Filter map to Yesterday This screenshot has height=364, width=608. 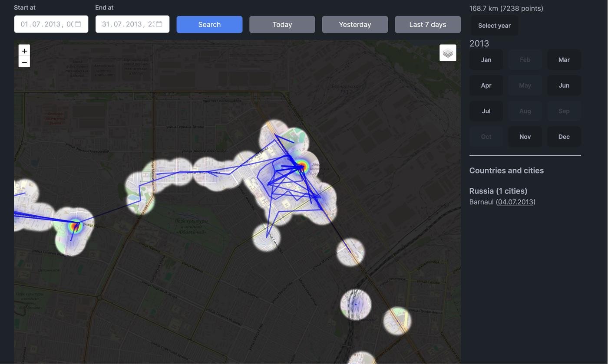[x=355, y=25]
